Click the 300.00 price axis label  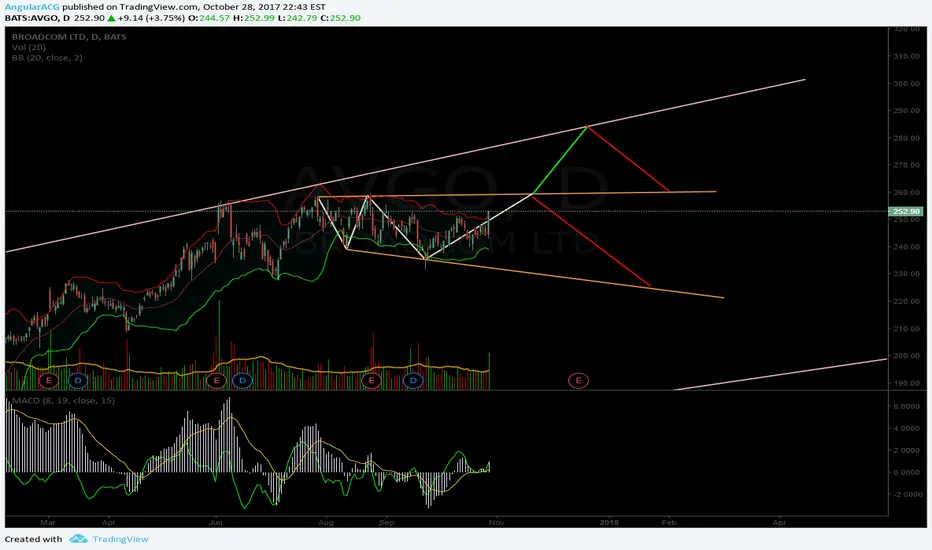coord(906,83)
